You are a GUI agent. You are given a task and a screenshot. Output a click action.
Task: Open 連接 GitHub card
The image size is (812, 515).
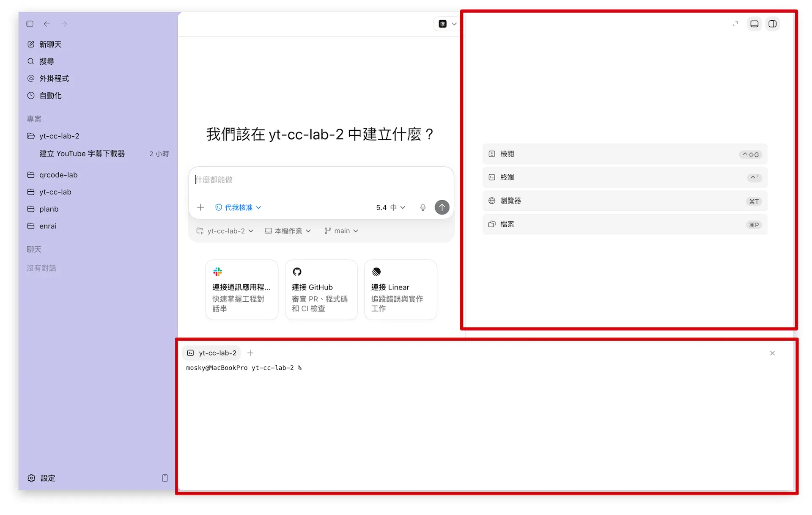point(321,290)
